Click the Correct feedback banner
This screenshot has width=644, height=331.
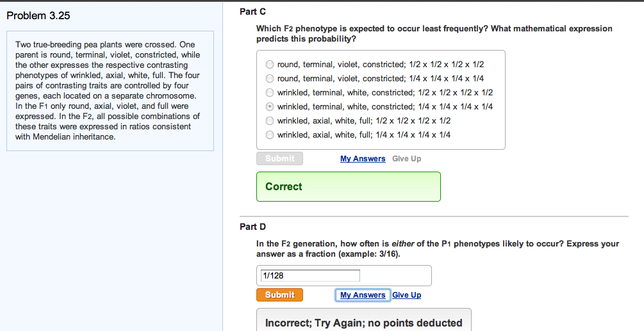click(349, 186)
